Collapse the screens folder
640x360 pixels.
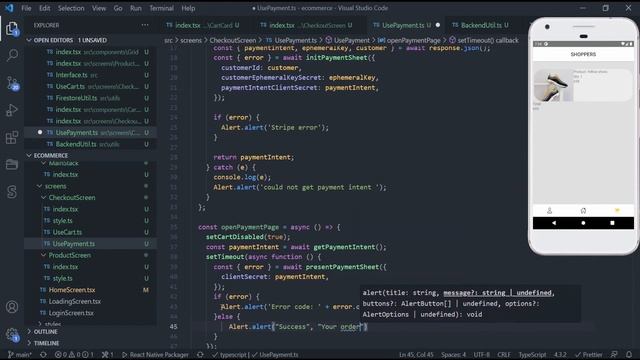pos(40,186)
